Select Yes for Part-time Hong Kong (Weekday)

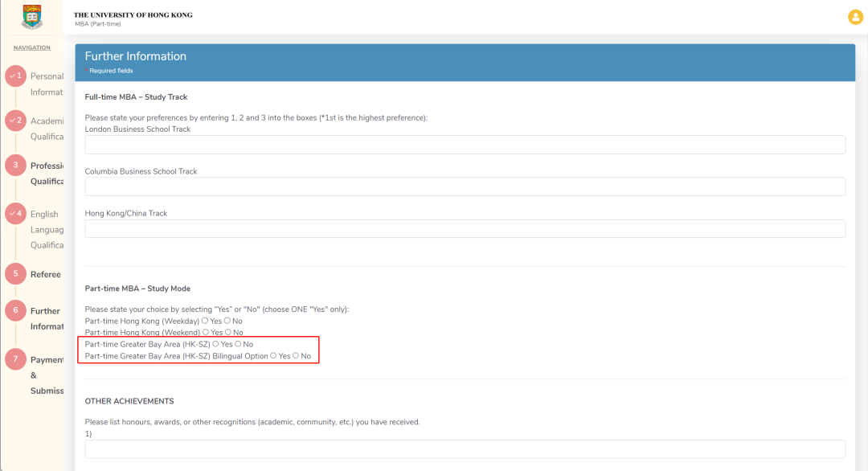tap(205, 321)
